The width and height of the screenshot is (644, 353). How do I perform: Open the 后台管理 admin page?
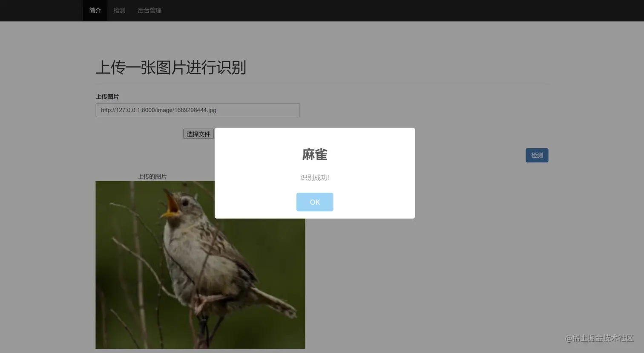(149, 10)
